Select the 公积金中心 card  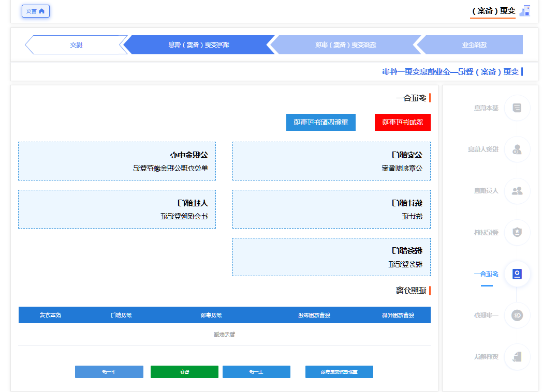pos(117,161)
